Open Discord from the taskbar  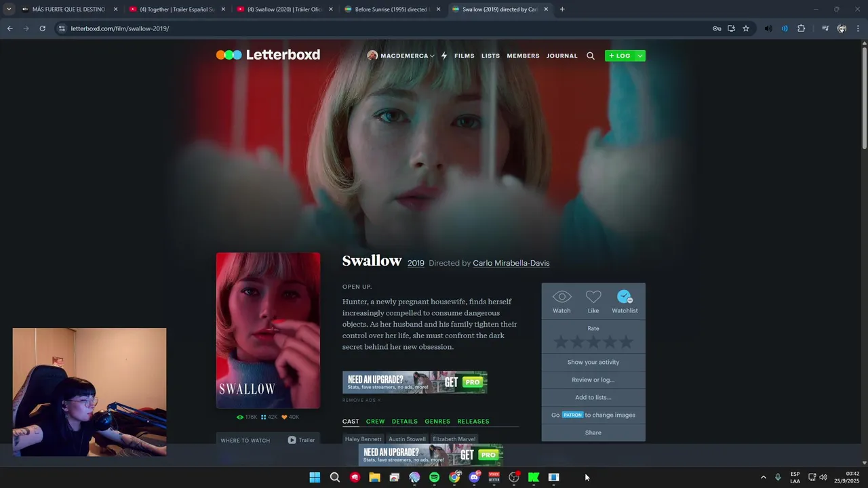click(x=474, y=477)
